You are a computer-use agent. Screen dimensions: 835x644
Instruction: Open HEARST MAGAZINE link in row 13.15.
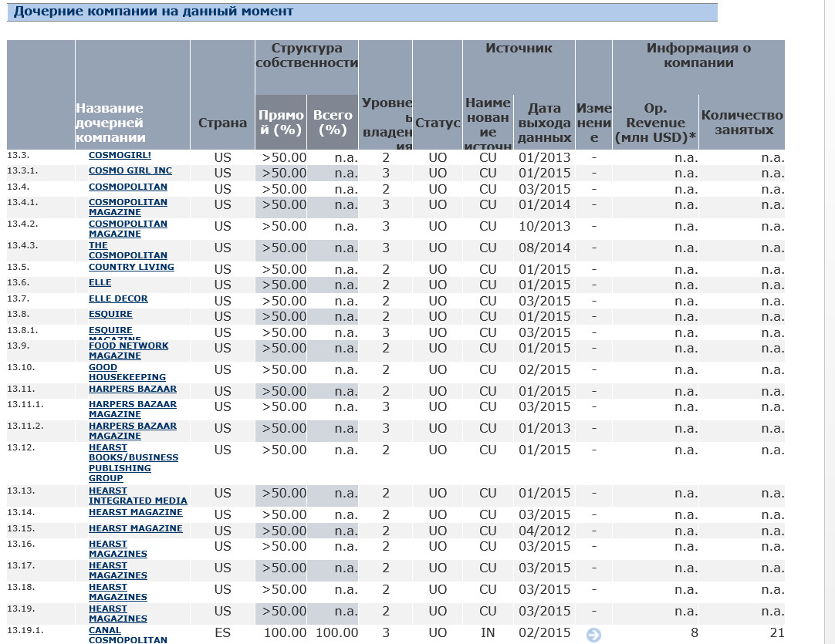[x=136, y=528]
